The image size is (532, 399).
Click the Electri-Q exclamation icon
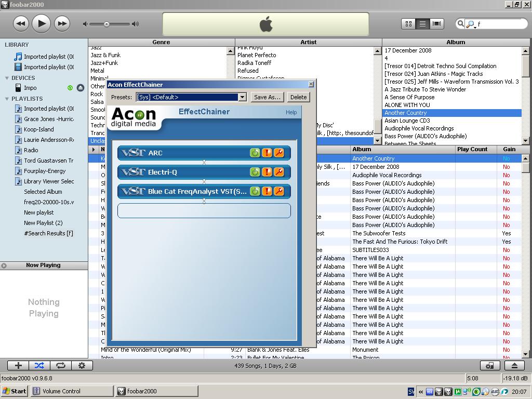click(x=267, y=172)
